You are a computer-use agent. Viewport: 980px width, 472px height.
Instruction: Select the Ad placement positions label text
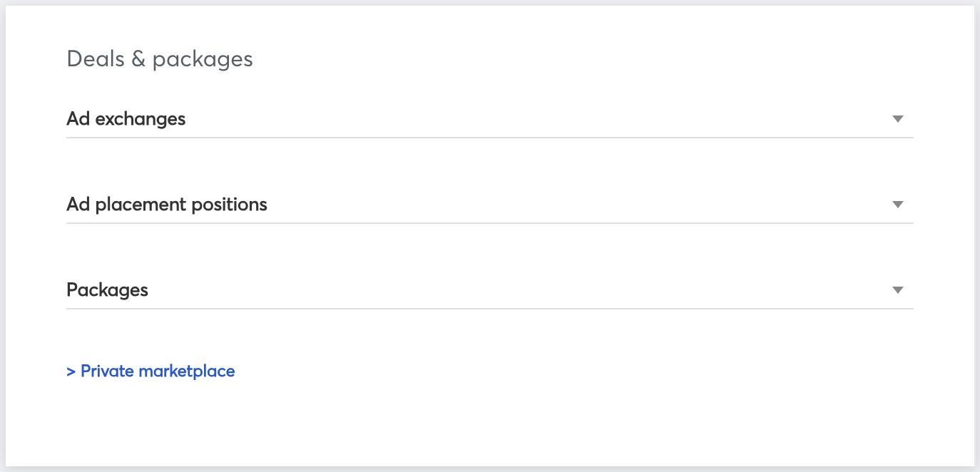click(167, 205)
